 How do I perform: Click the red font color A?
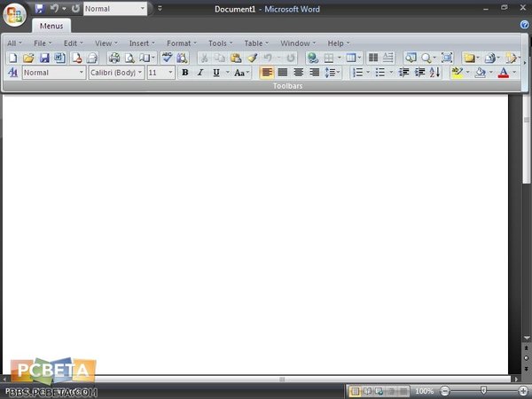[504, 73]
